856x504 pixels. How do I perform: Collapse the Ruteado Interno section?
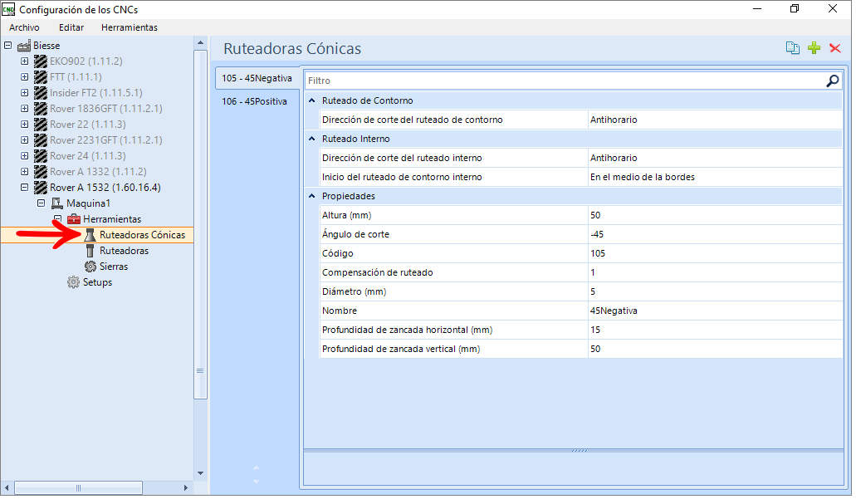(x=313, y=139)
